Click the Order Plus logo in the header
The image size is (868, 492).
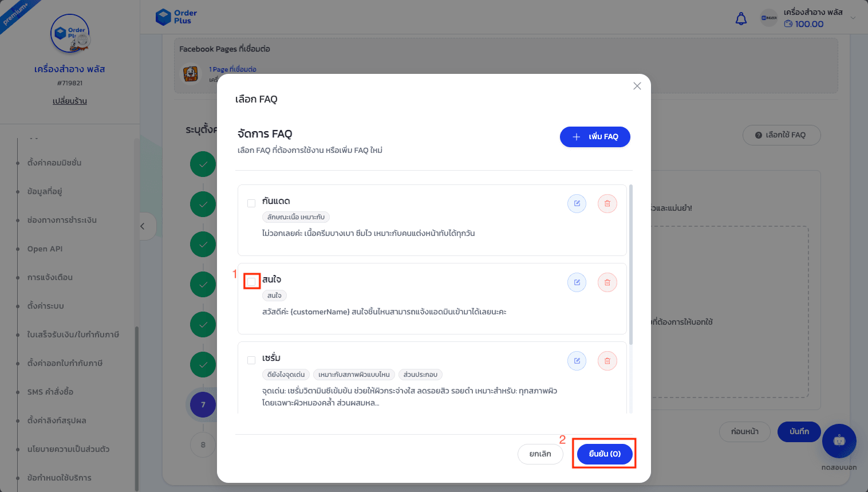[175, 17]
